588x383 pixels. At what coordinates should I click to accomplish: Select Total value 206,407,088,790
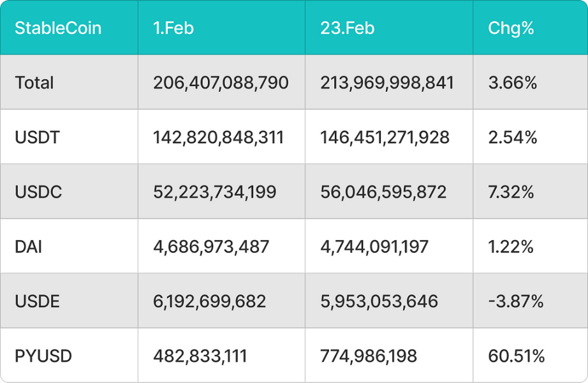point(221,82)
